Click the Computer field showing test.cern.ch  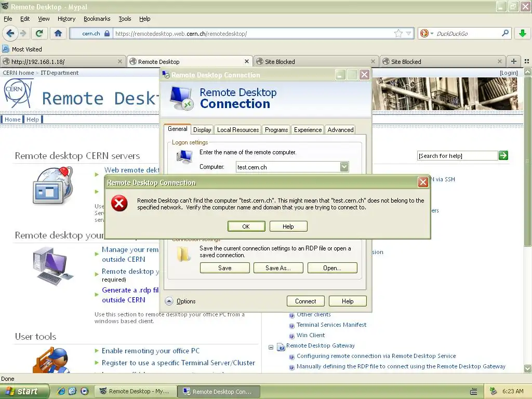pos(288,167)
